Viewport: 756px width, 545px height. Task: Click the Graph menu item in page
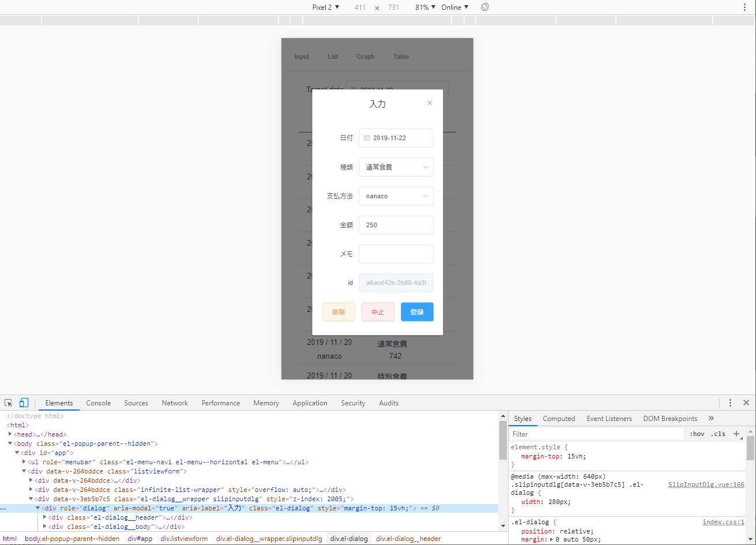(x=366, y=57)
